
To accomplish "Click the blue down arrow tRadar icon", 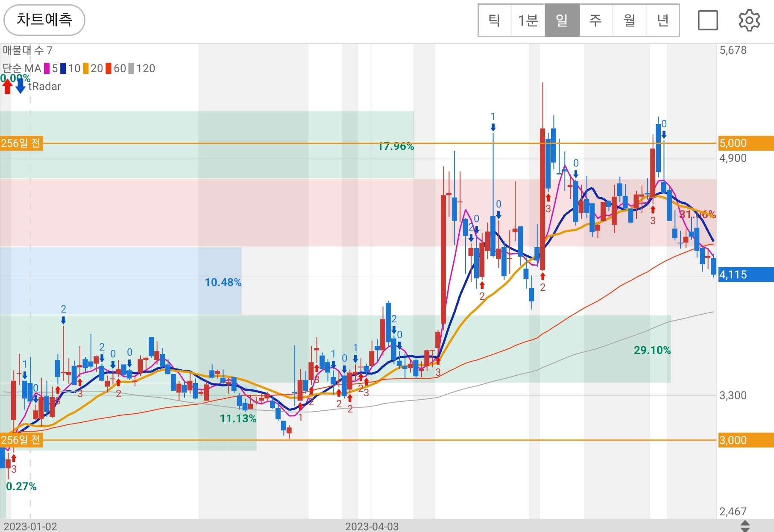I will tap(21, 86).
